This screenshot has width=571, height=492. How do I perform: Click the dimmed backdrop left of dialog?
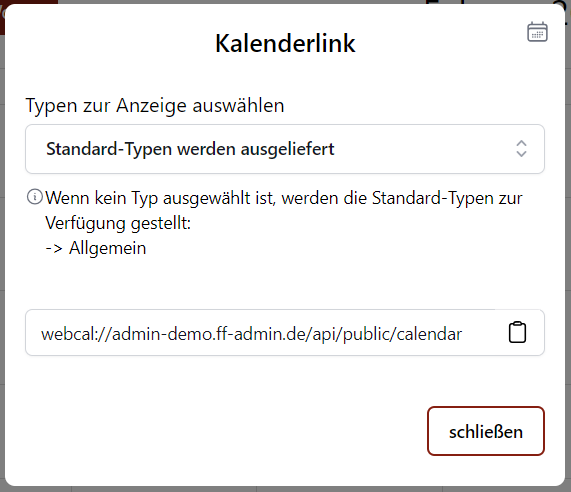pyautogui.click(x=2, y=255)
